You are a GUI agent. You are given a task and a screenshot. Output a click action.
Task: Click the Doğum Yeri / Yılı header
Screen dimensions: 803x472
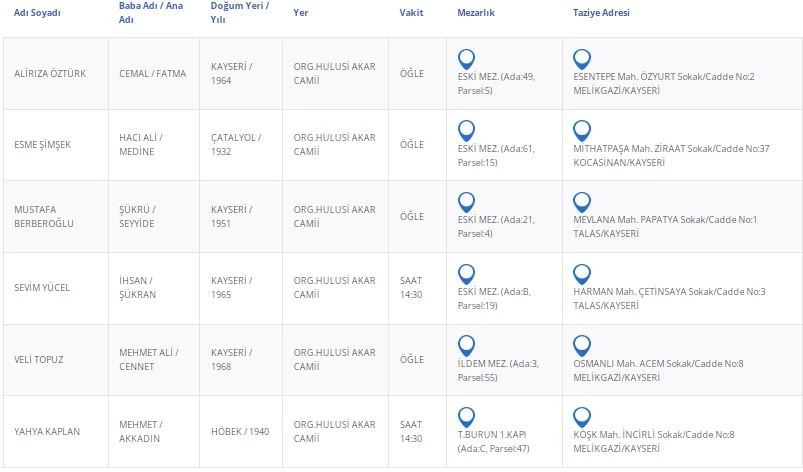coord(240,13)
